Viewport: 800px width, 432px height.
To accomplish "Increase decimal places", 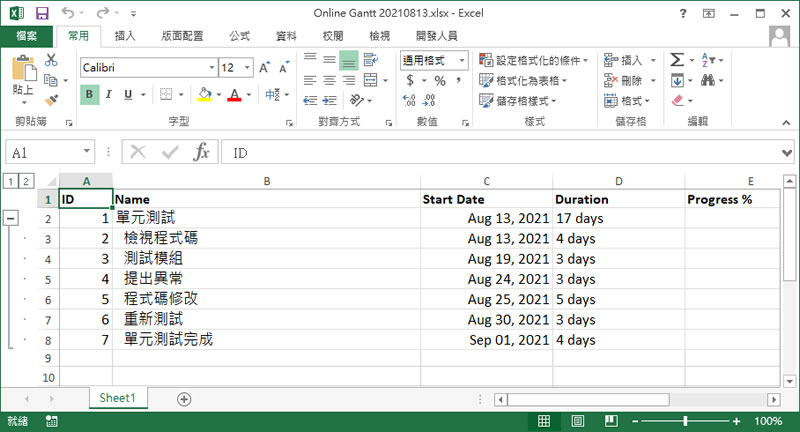I will pyautogui.click(x=409, y=100).
